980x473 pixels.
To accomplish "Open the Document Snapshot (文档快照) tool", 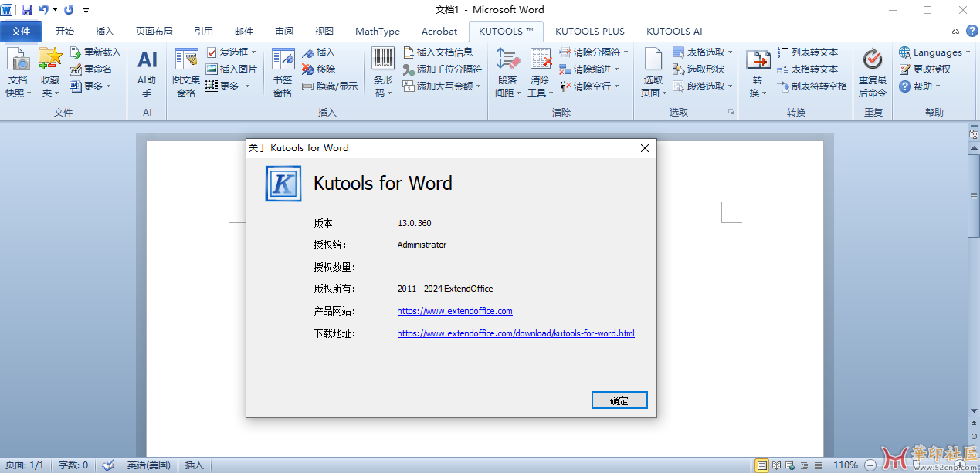I will click(x=18, y=73).
